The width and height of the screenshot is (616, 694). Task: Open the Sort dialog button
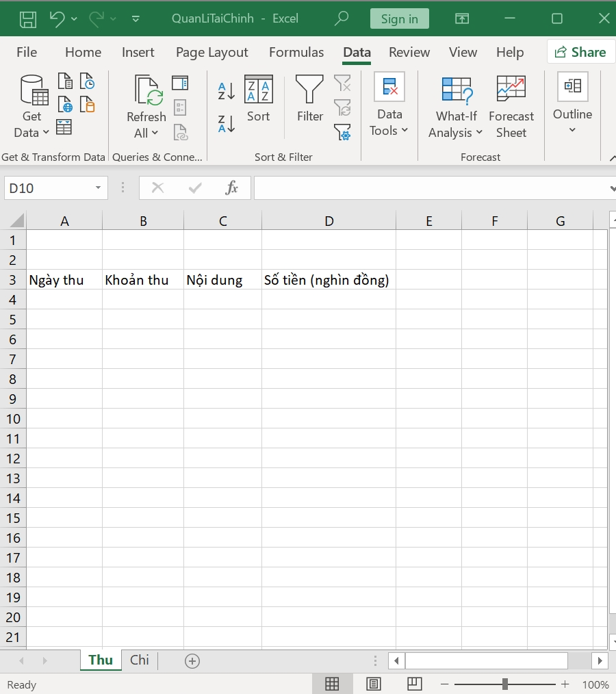point(258,99)
